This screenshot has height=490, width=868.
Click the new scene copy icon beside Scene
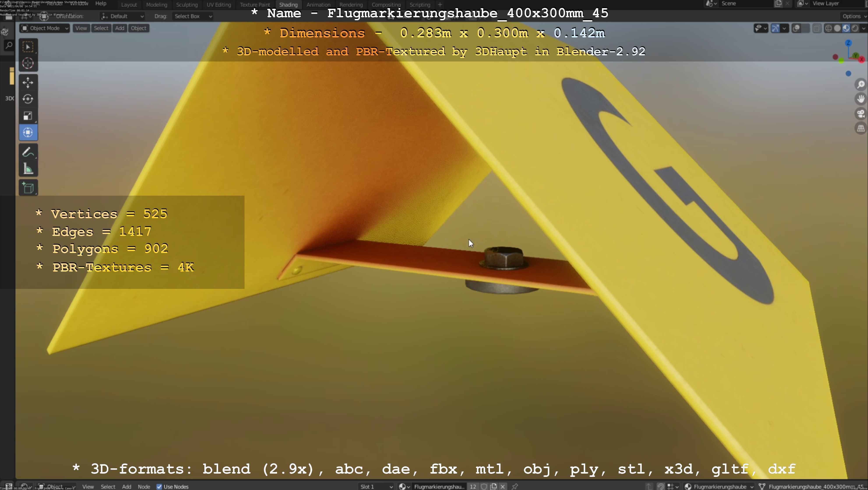778,4
